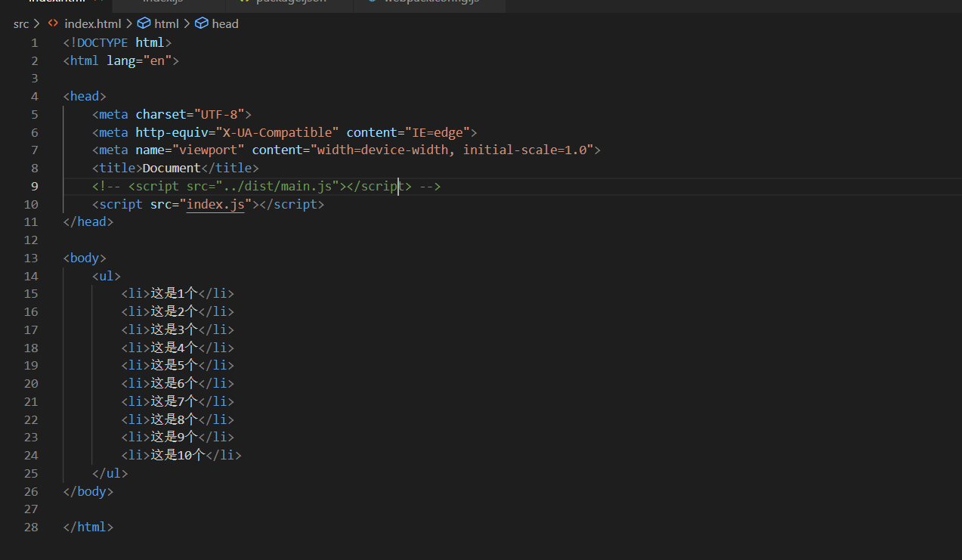962x560 pixels.
Task: Expand the head breadcrumb symbol list
Action: pyautogui.click(x=224, y=23)
